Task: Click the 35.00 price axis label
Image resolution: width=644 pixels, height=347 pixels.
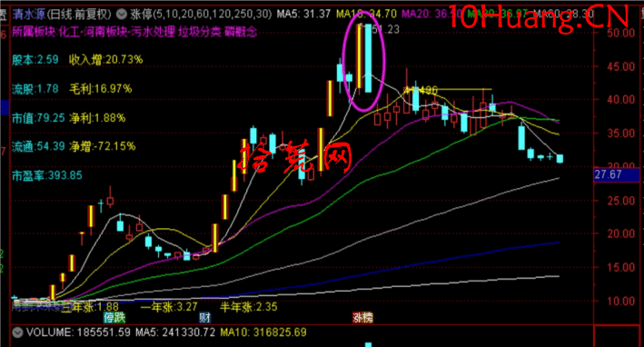Action: coord(620,134)
